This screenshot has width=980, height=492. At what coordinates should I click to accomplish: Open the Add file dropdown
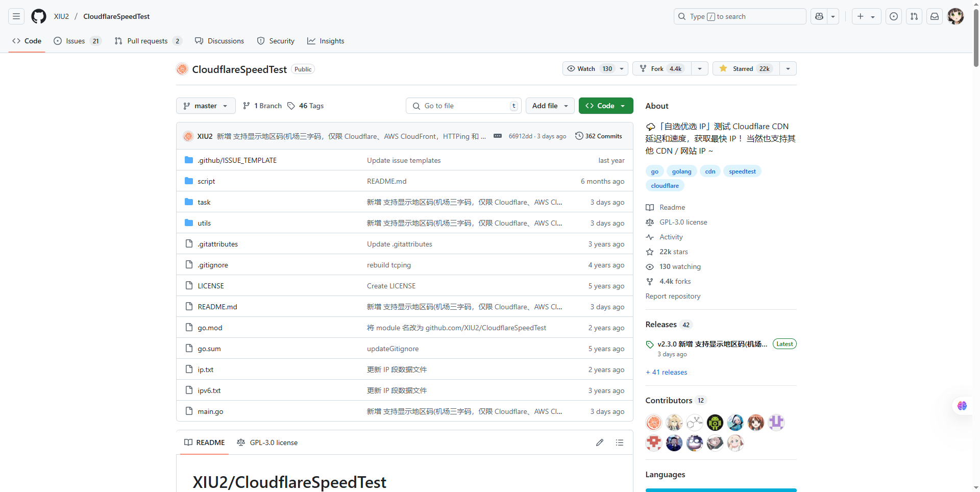pyautogui.click(x=550, y=106)
